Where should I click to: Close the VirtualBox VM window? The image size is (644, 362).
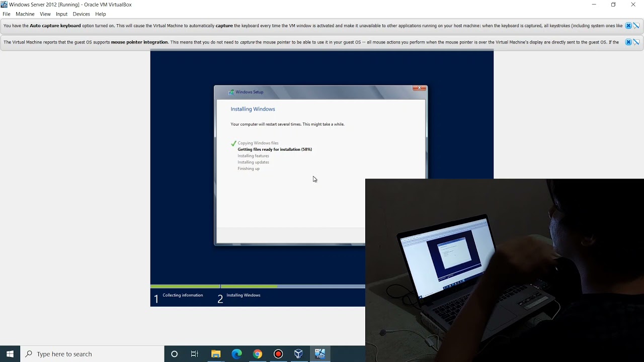point(633,5)
